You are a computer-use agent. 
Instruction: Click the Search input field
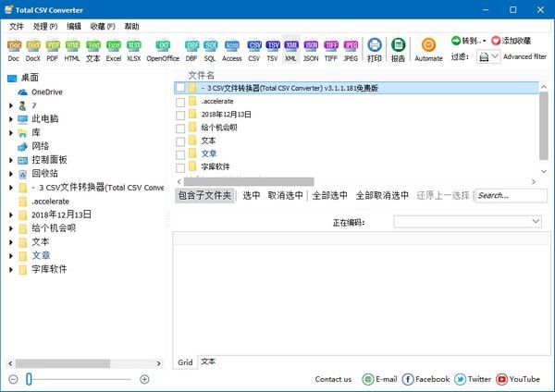tap(512, 195)
